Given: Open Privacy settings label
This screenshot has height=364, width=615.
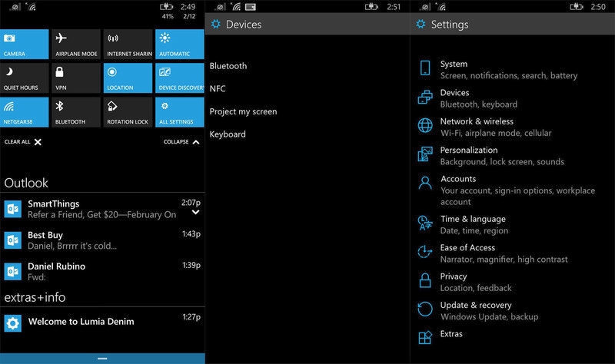Looking at the screenshot, I should click(454, 276).
